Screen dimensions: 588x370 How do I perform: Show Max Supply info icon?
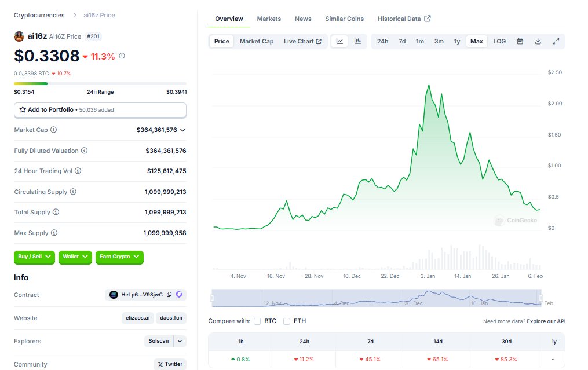(54, 233)
